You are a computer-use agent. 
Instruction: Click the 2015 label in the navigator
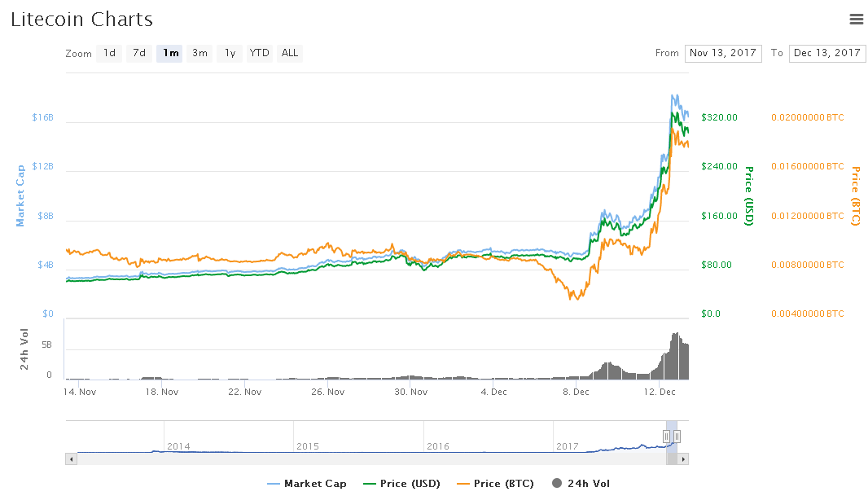308,446
